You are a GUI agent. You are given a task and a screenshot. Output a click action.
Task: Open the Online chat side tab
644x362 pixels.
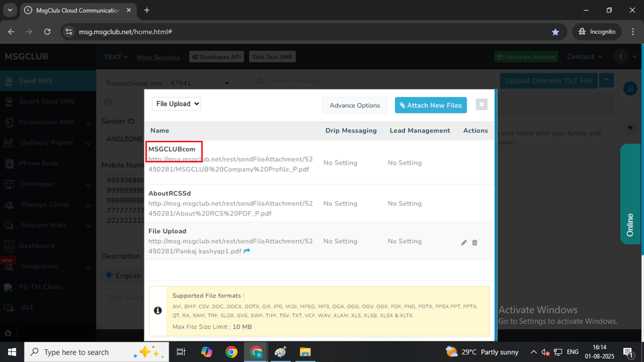[630, 194]
